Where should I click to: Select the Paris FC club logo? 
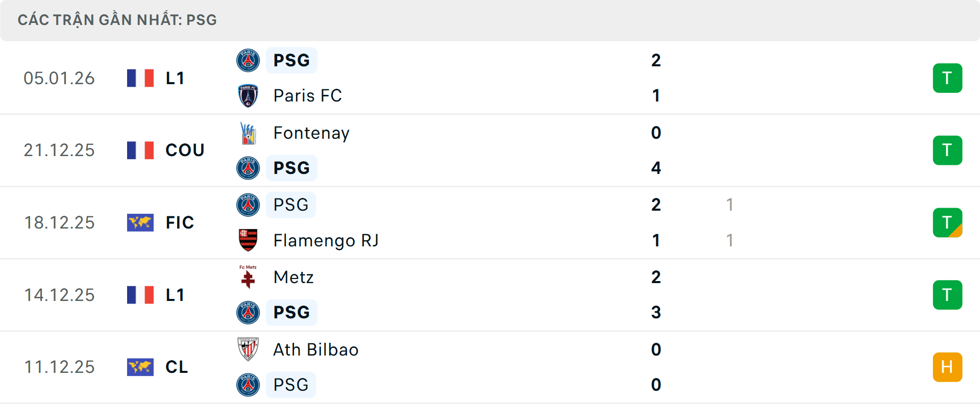[x=248, y=95]
